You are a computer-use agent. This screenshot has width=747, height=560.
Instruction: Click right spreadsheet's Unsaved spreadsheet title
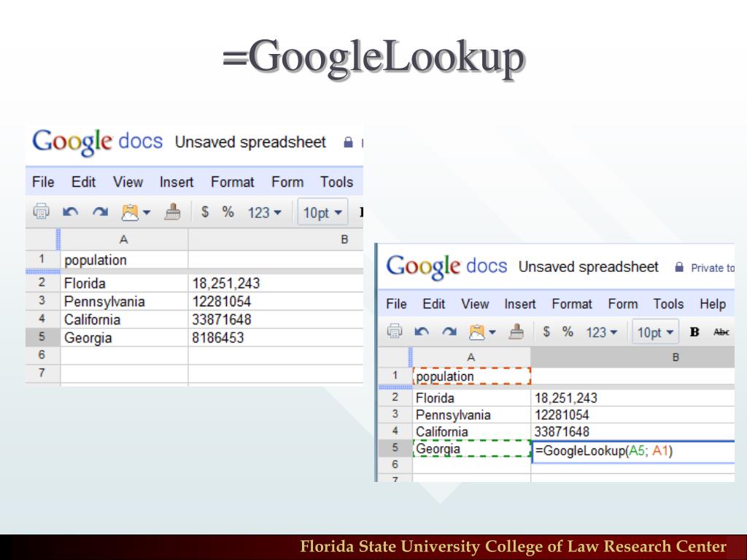[589, 267]
